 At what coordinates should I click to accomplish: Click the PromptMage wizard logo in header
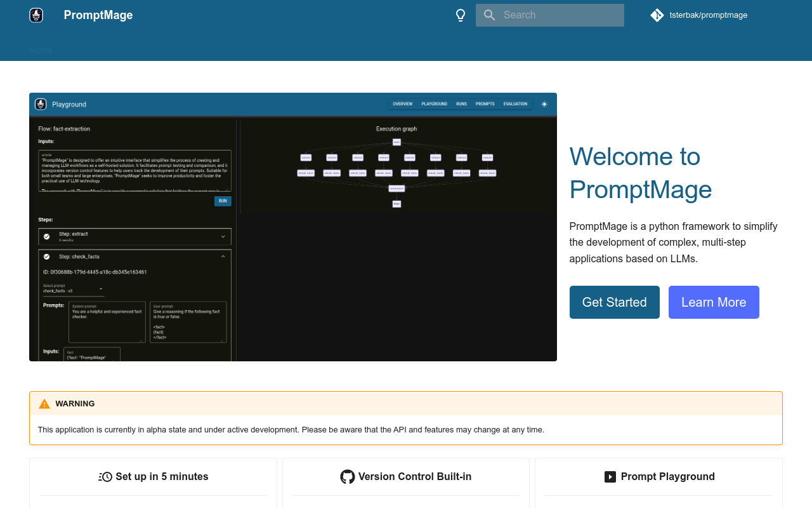point(36,15)
